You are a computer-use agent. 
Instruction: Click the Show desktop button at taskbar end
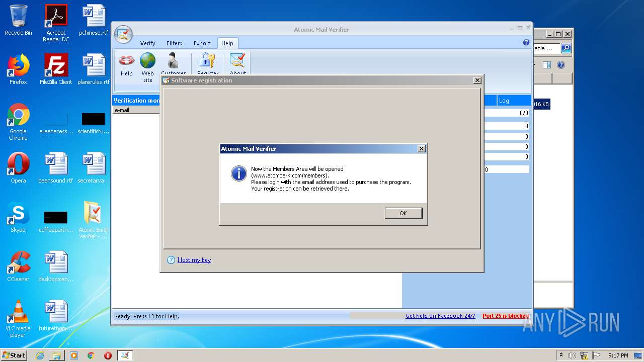(x=639, y=355)
